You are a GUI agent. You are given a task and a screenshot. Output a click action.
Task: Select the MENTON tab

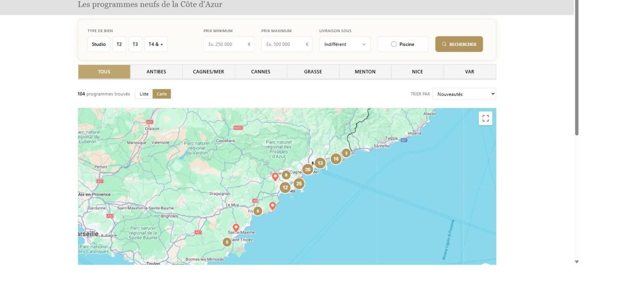tap(365, 72)
